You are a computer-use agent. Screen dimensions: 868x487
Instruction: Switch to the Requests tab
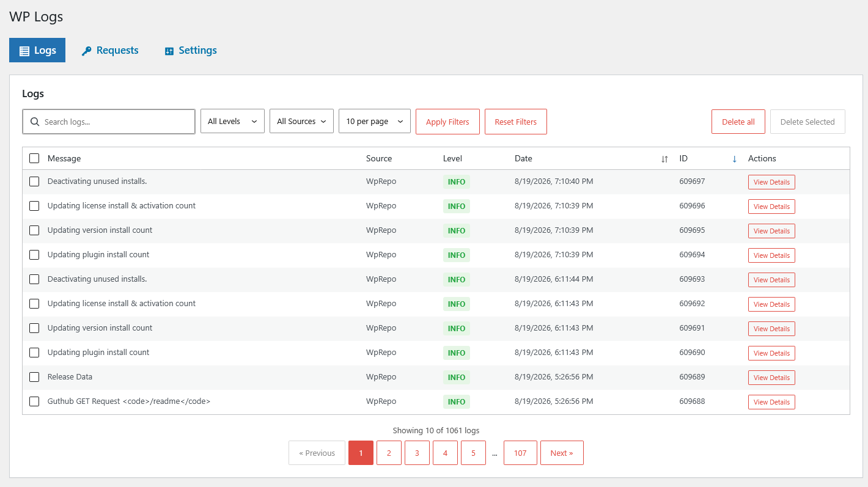(110, 50)
